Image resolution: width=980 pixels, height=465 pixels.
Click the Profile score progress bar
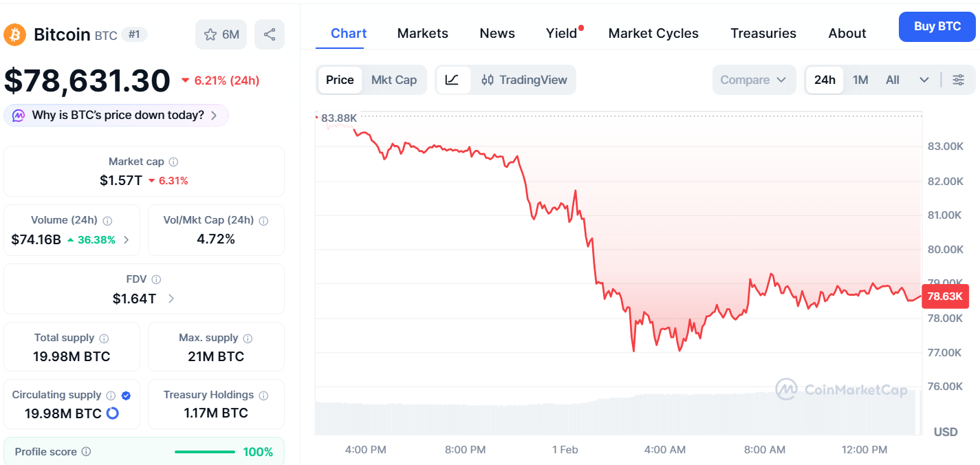[x=204, y=452]
